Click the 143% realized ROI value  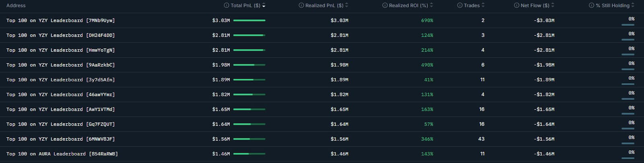tap(427, 154)
